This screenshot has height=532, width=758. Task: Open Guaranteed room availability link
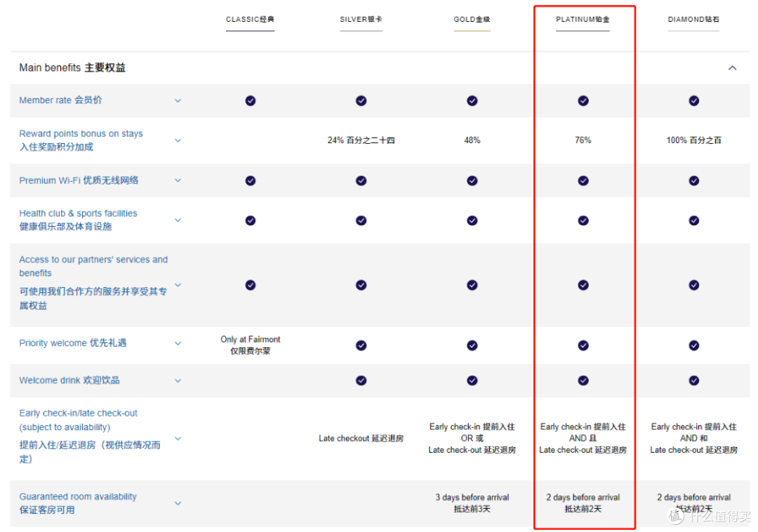click(x=78, y=503)
